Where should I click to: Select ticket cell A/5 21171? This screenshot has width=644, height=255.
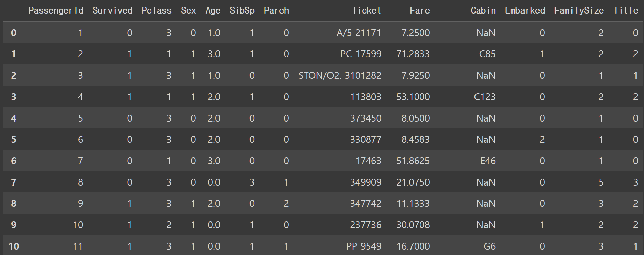point(359,33)
